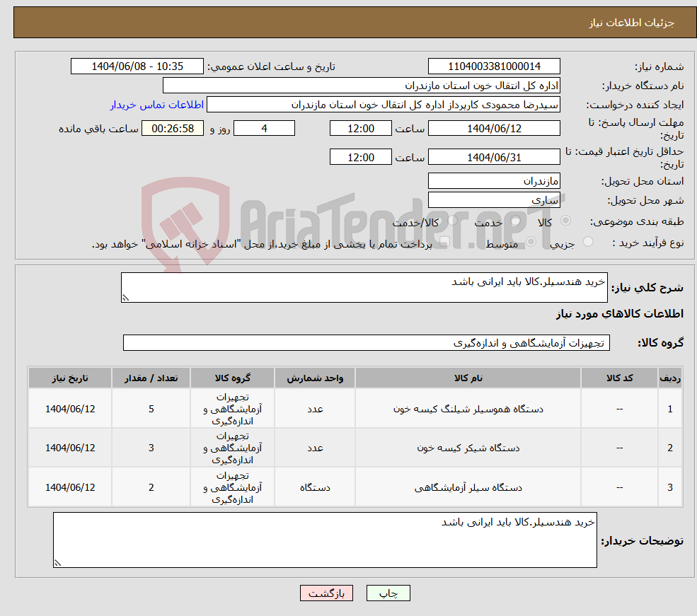This screenshot has width=697, height=616.
Task: Click the need number field 1104003381000014
Action: tap(494, 66)
